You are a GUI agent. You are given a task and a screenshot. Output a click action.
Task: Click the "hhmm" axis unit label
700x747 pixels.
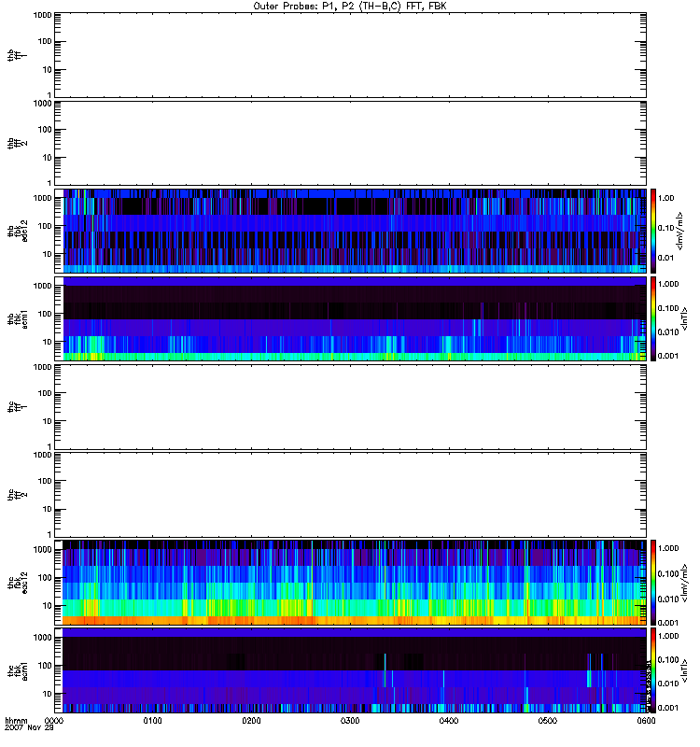(x=16, y=721)
